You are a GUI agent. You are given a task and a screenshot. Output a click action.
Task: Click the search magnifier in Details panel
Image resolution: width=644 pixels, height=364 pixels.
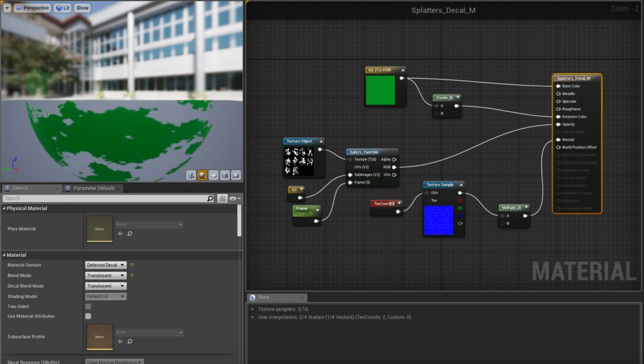[x=210, y=198]
